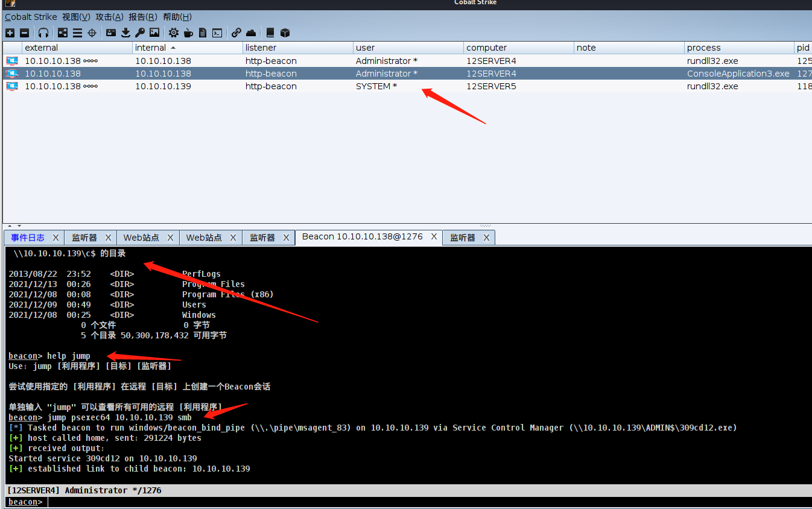
Task: Close the 事件日志 tab with its X
Action: click(56, 238)
